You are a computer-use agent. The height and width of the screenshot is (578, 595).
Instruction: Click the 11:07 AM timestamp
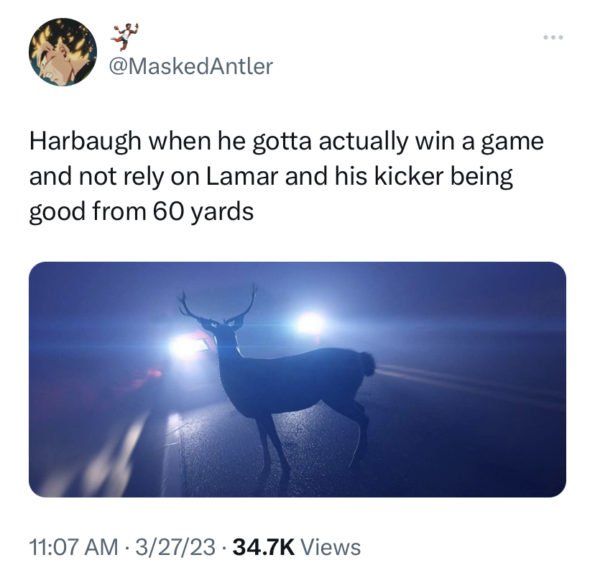[74, 547]
